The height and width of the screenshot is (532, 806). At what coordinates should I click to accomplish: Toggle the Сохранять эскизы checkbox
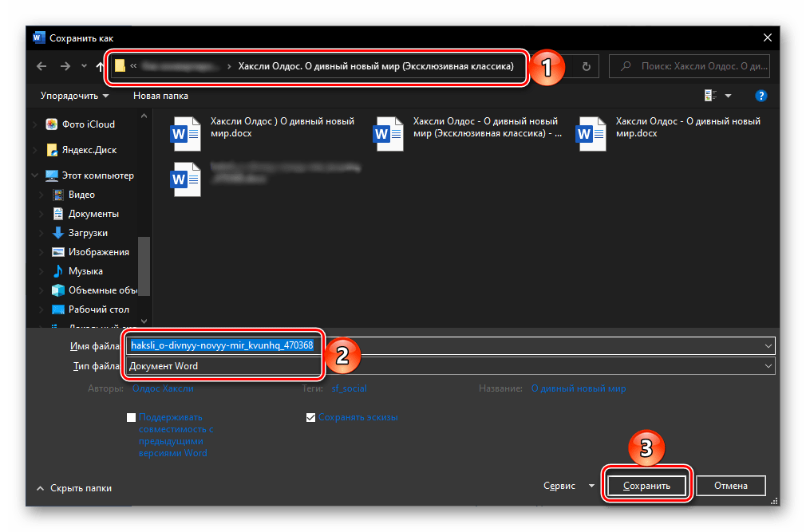(310, 417)
